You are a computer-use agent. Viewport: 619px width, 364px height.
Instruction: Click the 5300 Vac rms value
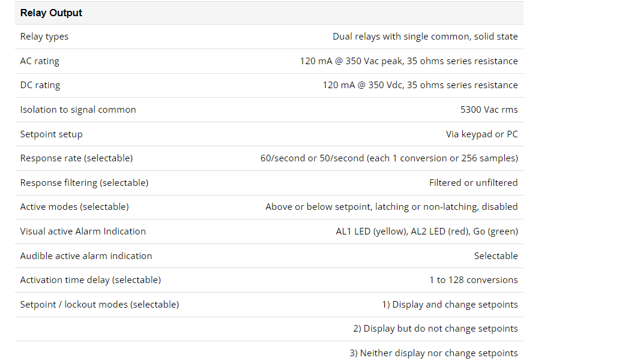pos(489,110)
